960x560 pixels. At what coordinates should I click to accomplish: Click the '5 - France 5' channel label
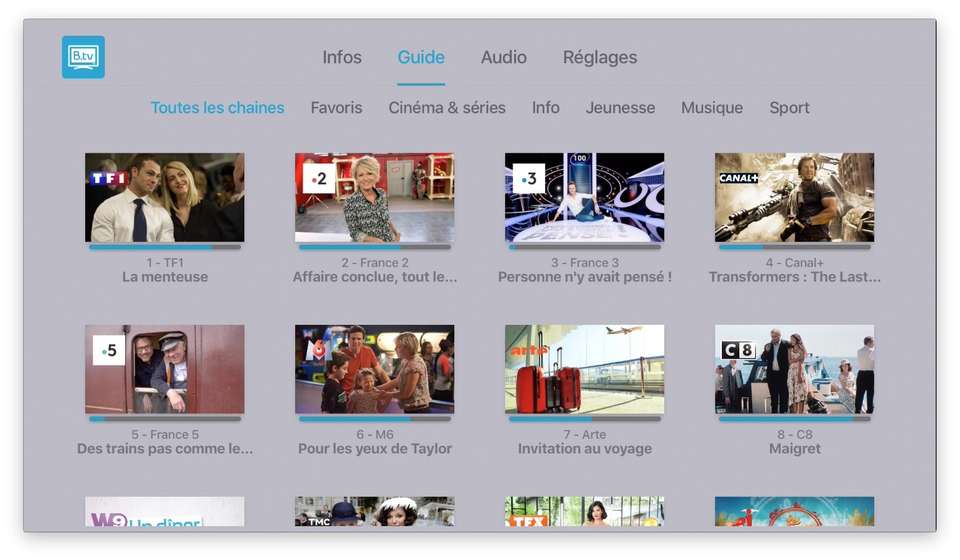pyautogui.click(x=165, y=435)
